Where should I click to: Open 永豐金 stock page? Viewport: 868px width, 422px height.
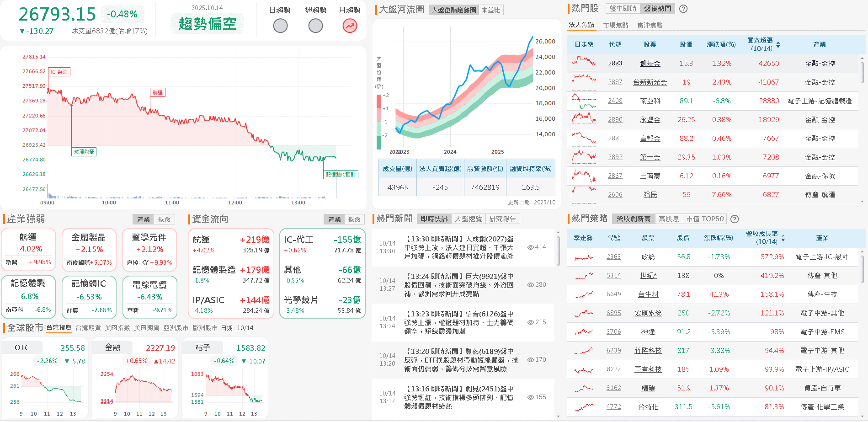650,120
